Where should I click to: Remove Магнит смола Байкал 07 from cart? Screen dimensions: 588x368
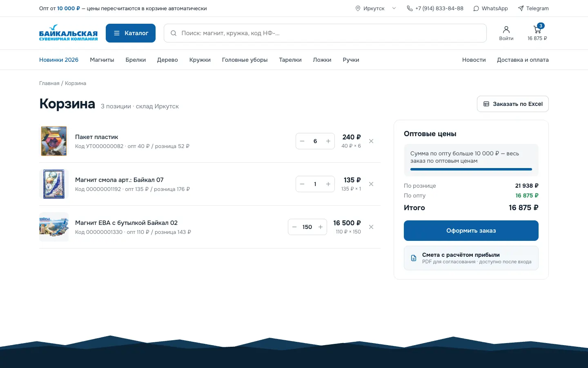pyautogui.click(x=371, y=184)
